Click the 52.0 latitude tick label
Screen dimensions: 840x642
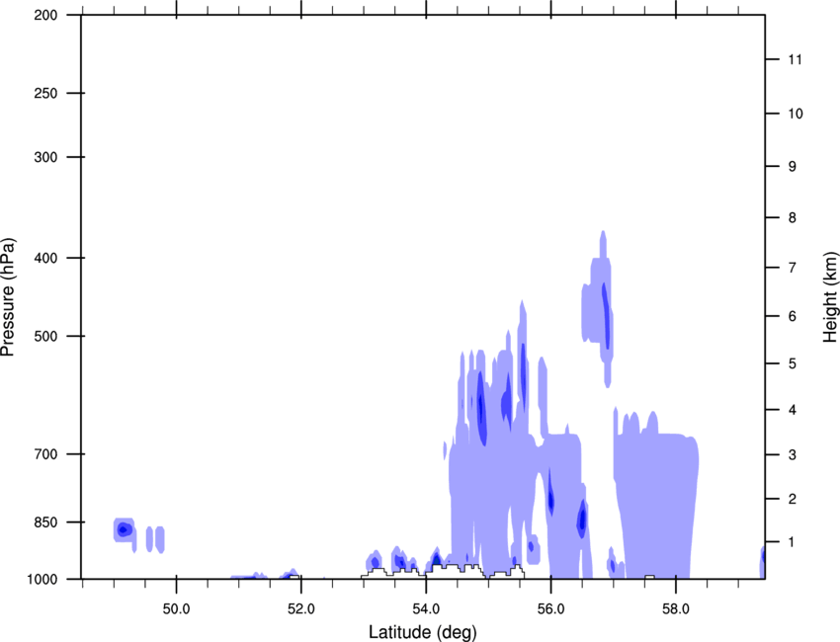coord(301,609)
